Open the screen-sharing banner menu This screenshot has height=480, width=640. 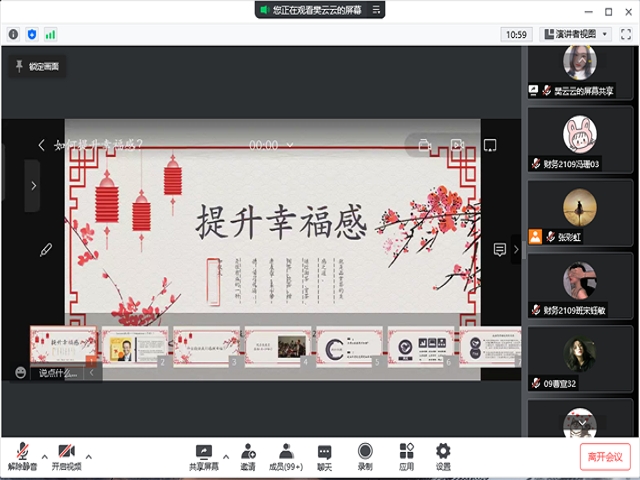376,10
